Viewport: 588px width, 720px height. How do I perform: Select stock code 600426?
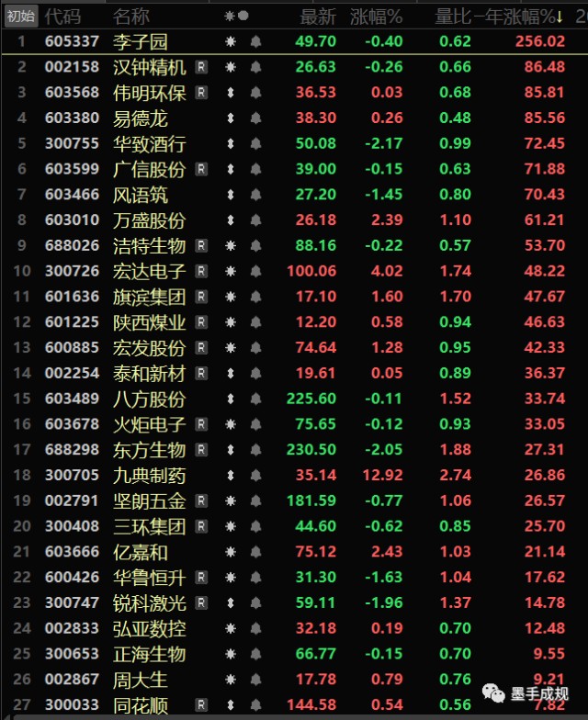point(72,577)
